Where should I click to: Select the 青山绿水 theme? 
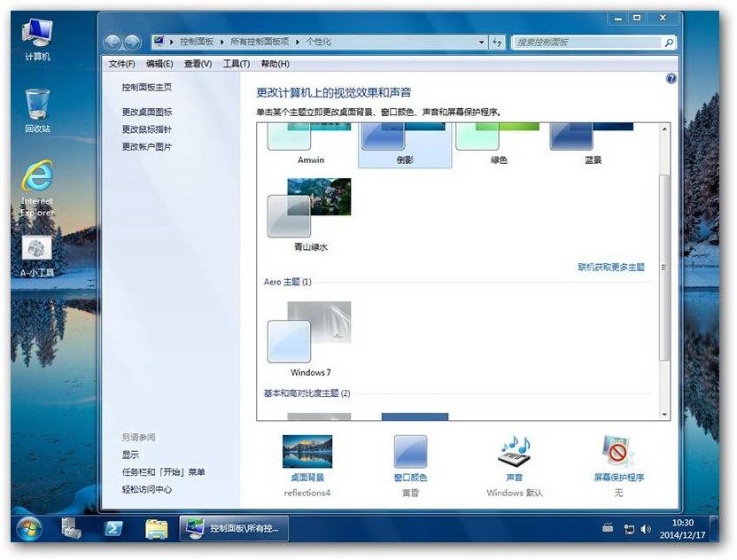coord(310,215)
